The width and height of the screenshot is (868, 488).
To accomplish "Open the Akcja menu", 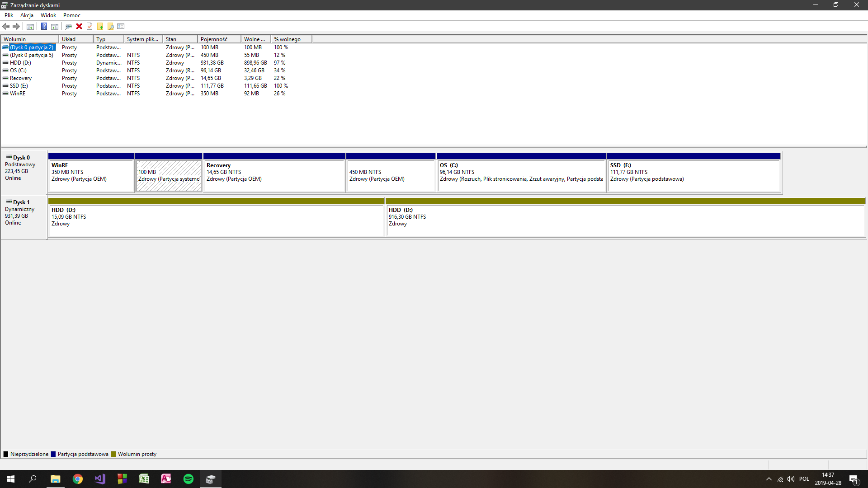I will [27, 15].
